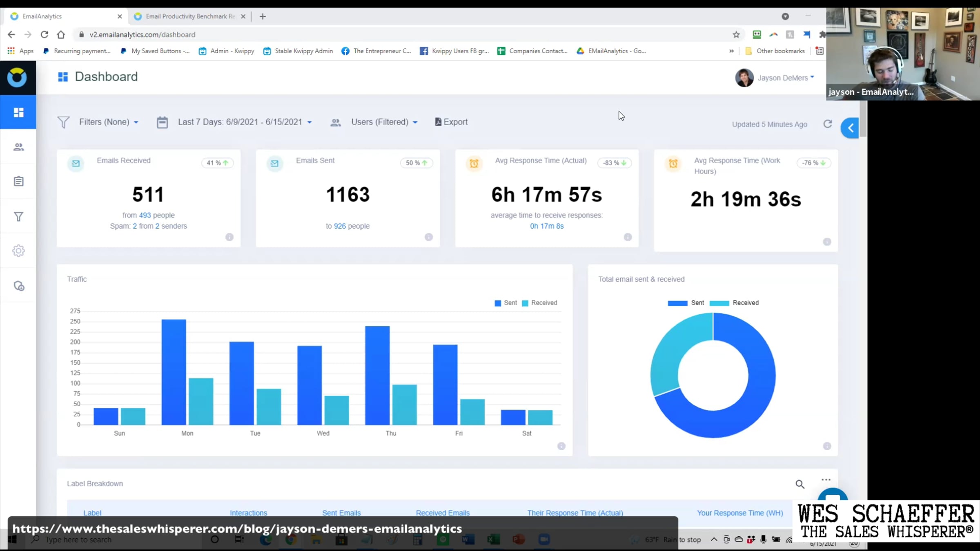Open the Last 7 Days date range dropdown

tap(244, 122)
